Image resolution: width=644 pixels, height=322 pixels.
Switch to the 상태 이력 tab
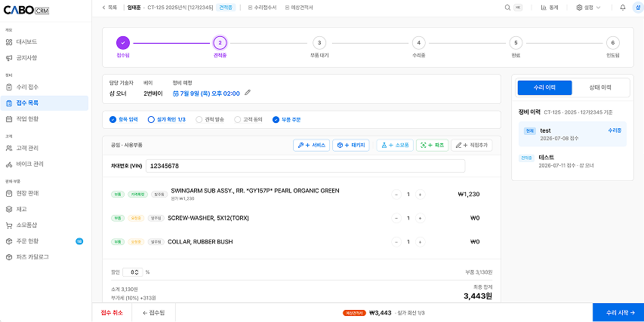[600, 87]
